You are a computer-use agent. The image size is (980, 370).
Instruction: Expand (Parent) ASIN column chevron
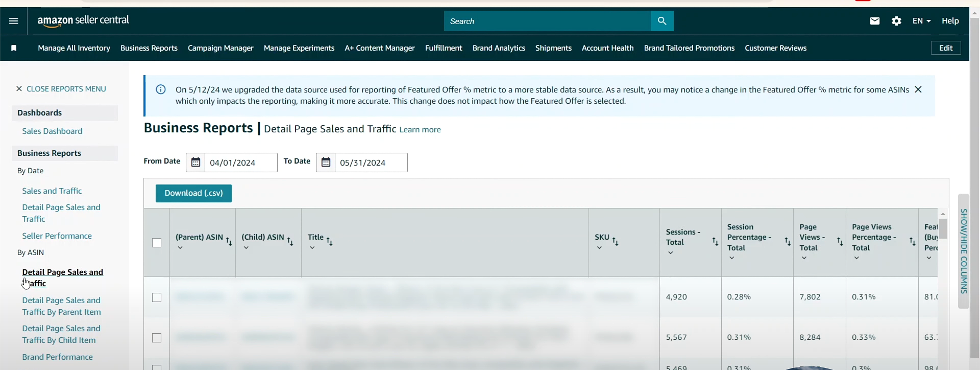pyautogui.click(x=180, y=248)
